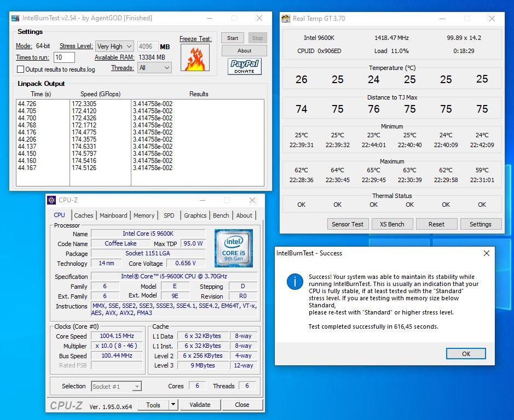The height and width of the screenshot is (420, 514).
Task: Enable Output results to results.log
Action: pos(21,69)
